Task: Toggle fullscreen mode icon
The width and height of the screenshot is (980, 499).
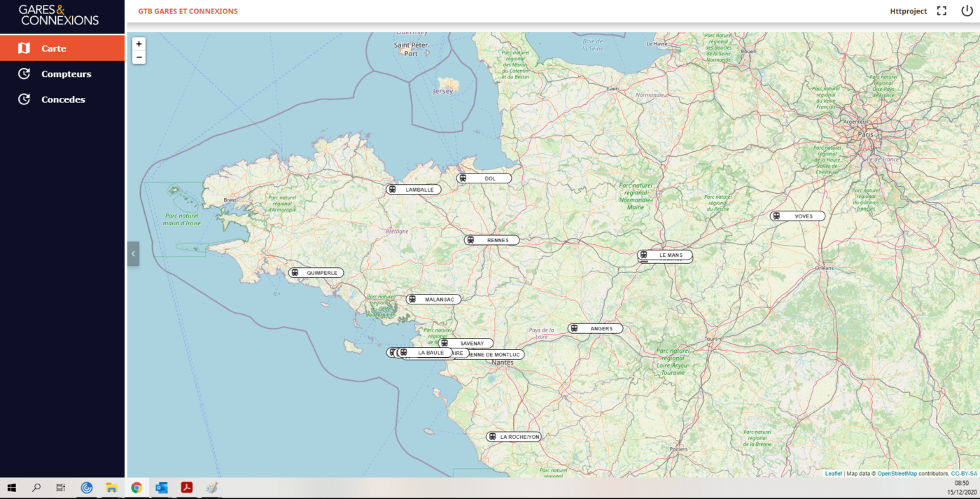Action: click(941, 11)
